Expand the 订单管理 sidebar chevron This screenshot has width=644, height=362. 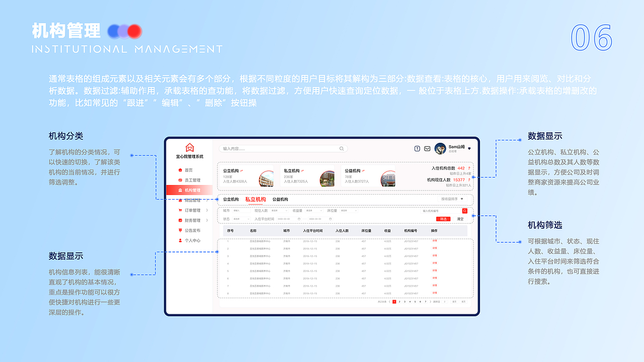click(207, 211)
